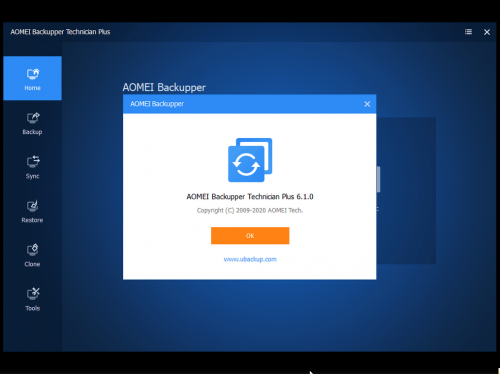Close the About AOMEI Backupper dialog

pyautogui.click(x=367, y=104)
